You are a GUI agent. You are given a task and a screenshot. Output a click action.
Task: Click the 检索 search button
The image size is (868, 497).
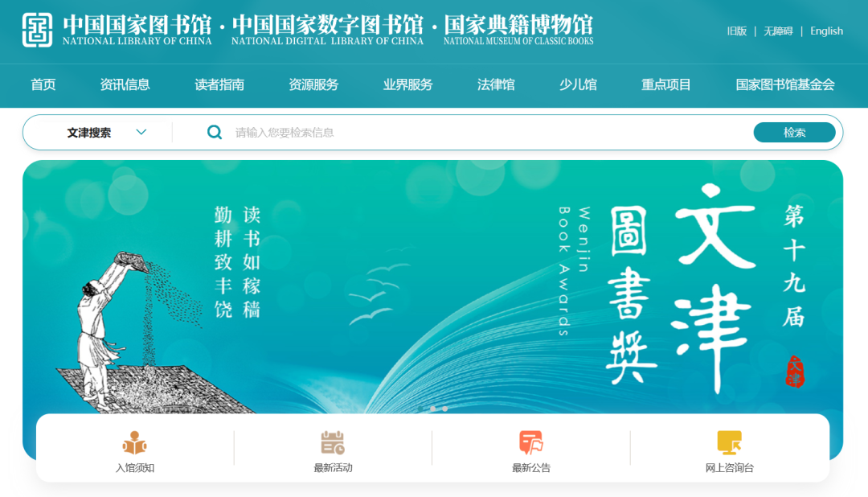pos(794,133)
